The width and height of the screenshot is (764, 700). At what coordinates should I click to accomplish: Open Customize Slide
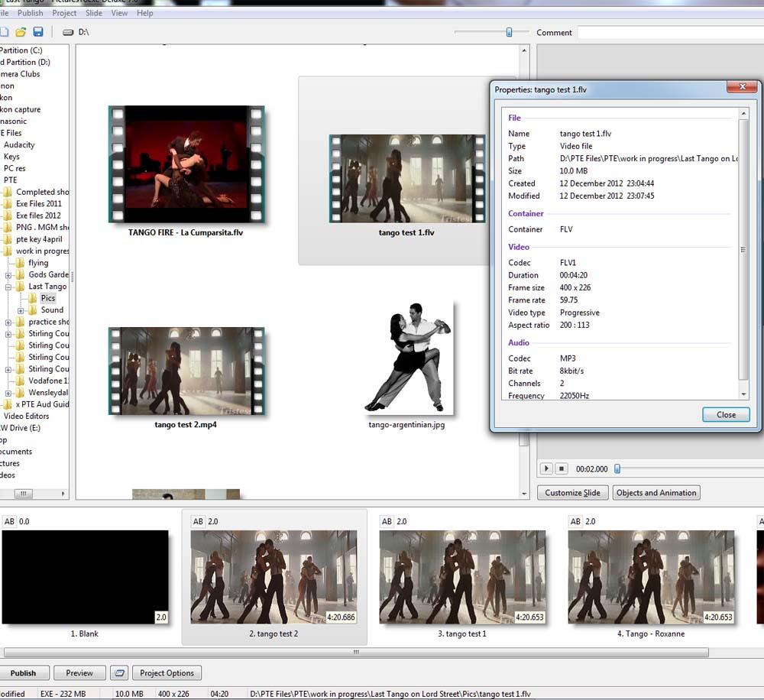572,493
